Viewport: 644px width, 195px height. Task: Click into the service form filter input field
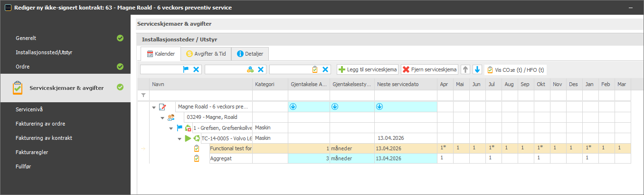tap(290, 69)
